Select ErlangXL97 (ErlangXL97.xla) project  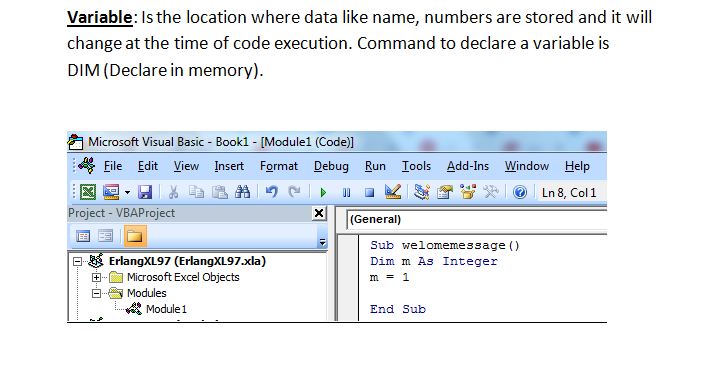tap(187, 261)
